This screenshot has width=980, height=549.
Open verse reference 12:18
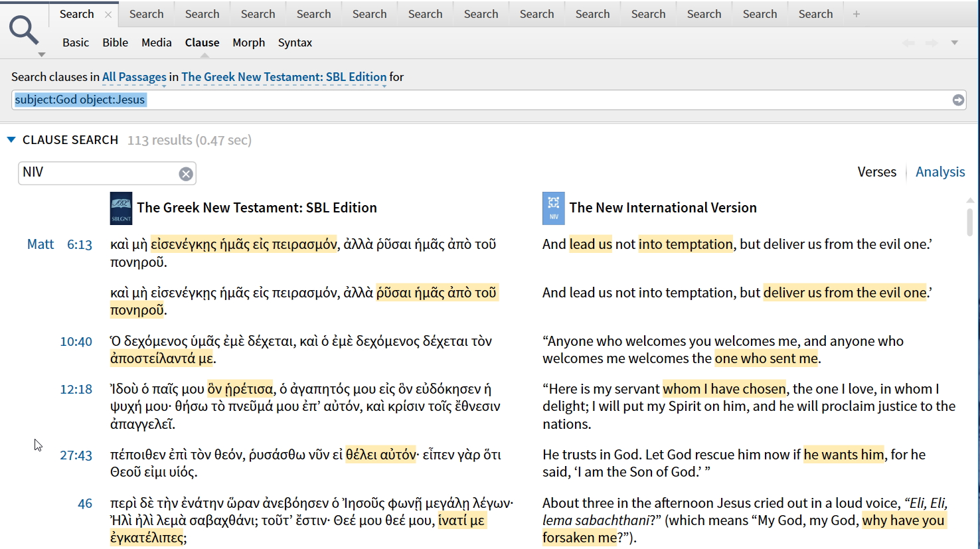tap(76, 390)
